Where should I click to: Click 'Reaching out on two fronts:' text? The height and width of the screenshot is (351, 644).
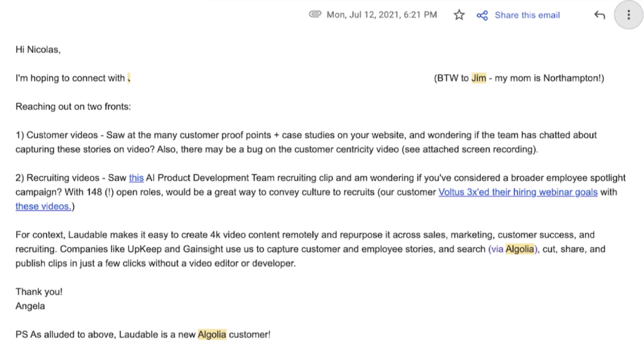73,106
